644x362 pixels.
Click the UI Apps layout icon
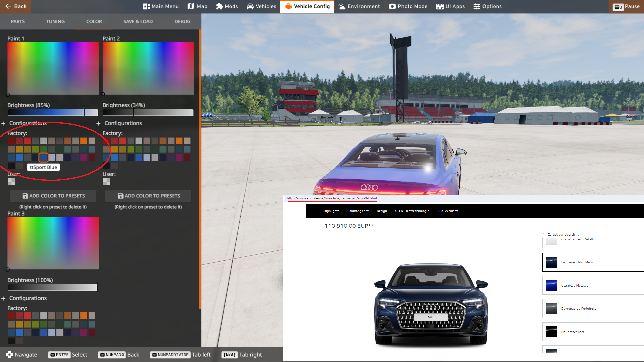coord(440,6)
